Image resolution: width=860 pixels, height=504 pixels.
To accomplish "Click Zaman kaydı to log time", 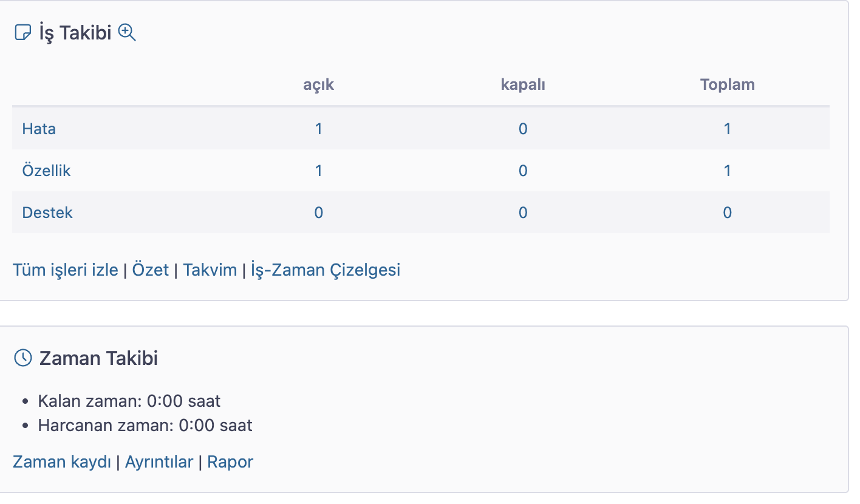I will (x=62, y=462).
